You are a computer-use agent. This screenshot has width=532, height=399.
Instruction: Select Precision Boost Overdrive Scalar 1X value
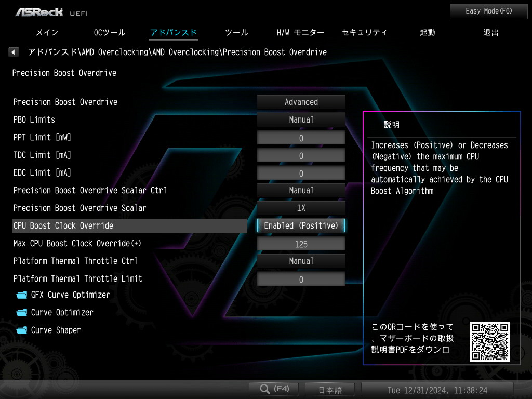301,208
